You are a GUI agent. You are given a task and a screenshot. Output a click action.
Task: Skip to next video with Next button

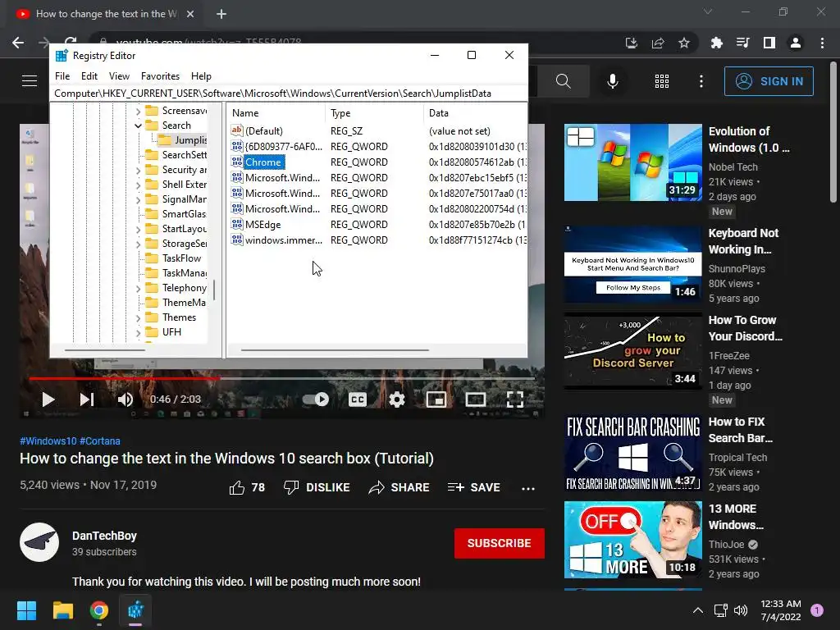[x=87, y=399]
